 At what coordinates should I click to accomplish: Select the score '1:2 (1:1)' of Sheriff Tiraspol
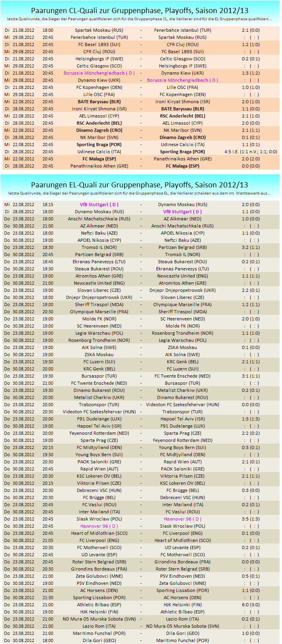251,305
